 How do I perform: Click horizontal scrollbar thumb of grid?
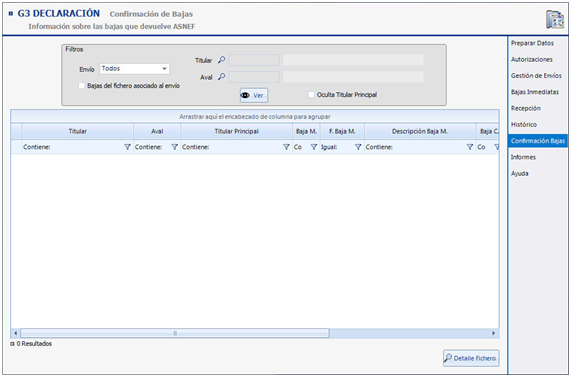click(175, 333)
